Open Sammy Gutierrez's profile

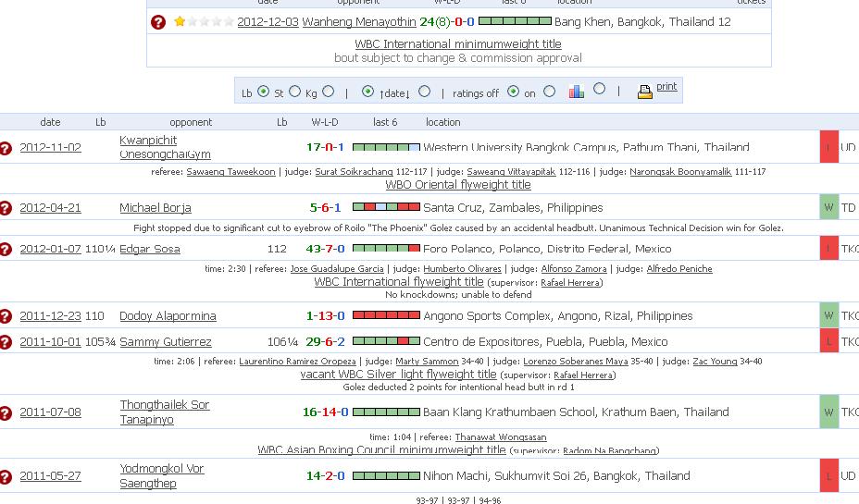[166, 342]
